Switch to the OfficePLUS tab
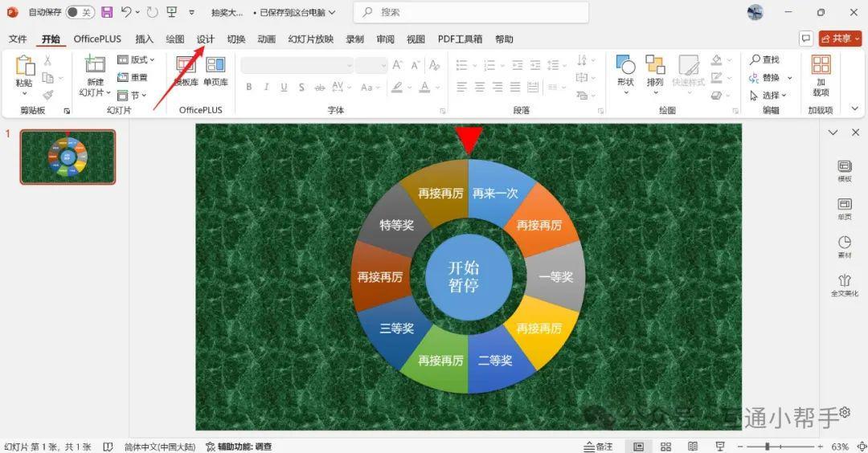Screen dimensions: 868x453 pos(97,39)
